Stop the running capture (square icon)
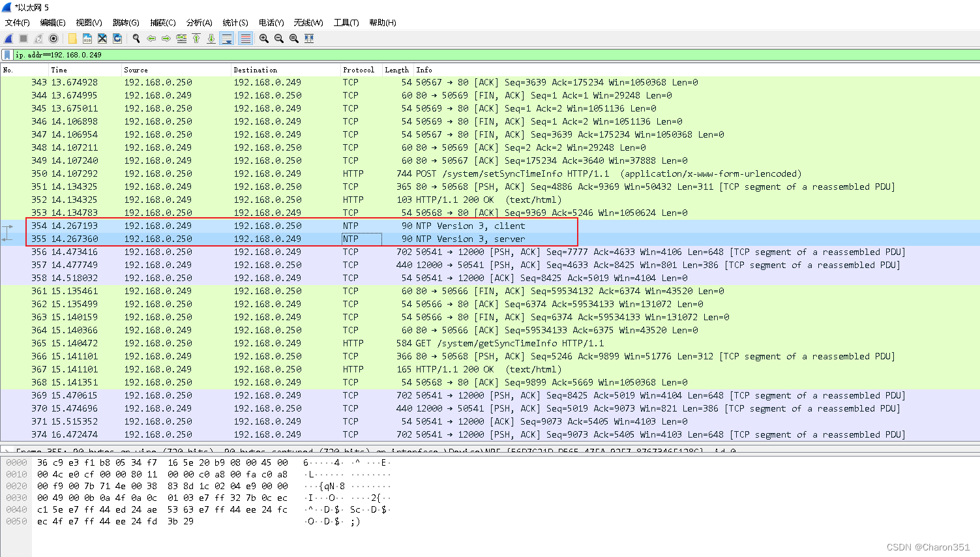The height and width of the screenshot is (557, 980). tap(23, 38)
